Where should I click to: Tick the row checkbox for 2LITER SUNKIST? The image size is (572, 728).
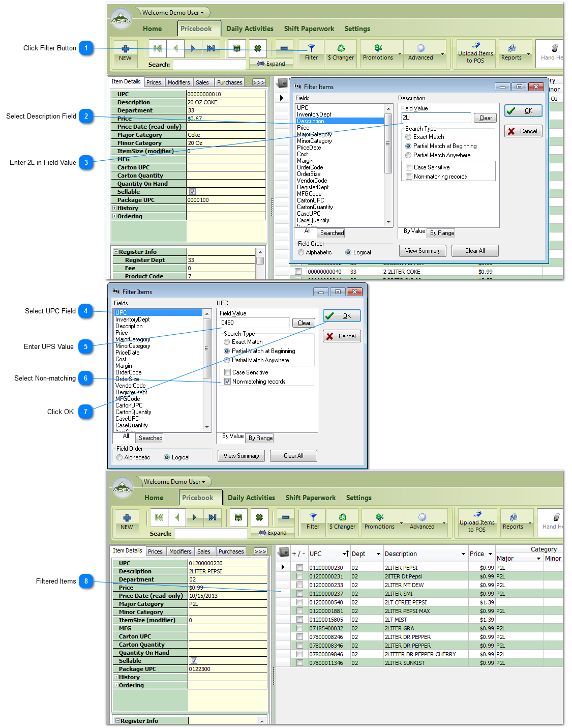299,663
